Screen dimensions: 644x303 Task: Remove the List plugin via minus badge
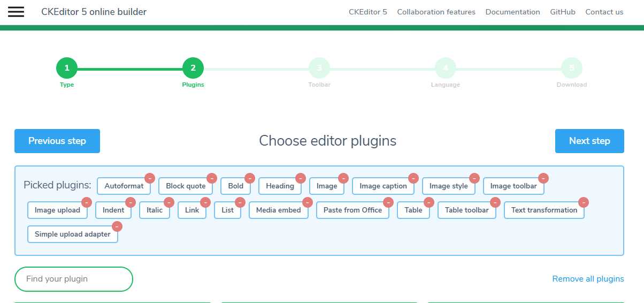[x=240, y=202]
